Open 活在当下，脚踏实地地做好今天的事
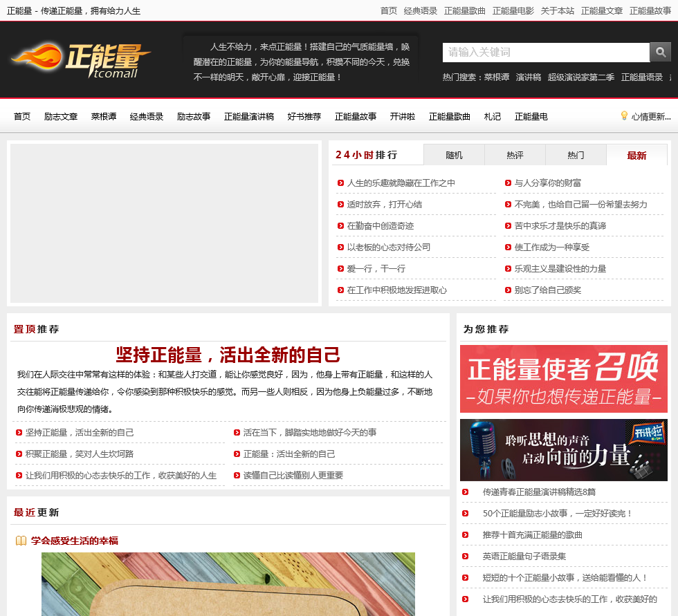Image resolution: width=678 pixels, height=616 pixels. click(x=310, y=433)
